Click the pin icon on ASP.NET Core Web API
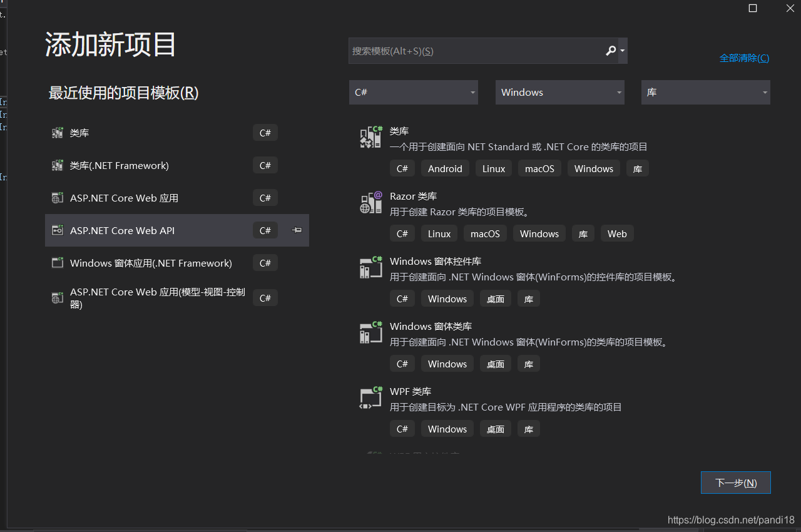This screenshot has height=532, width=801. tap(297, 230)
